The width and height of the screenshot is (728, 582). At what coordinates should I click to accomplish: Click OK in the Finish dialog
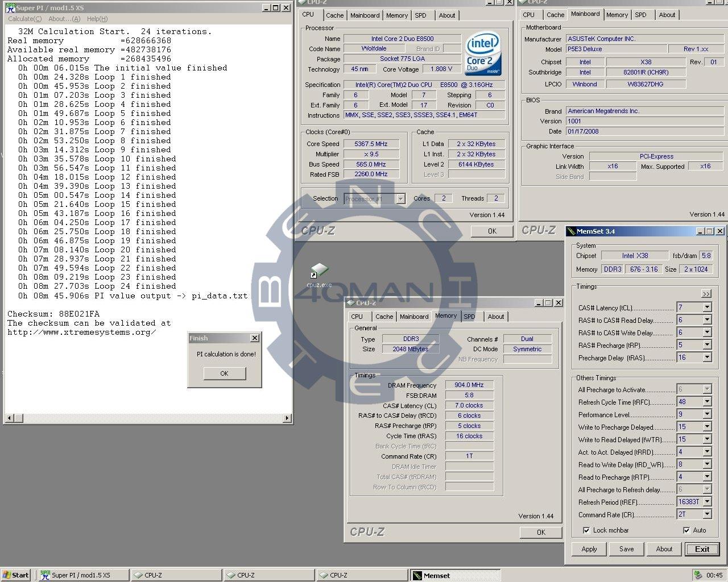pyautogui.click(x=224, y=373)
